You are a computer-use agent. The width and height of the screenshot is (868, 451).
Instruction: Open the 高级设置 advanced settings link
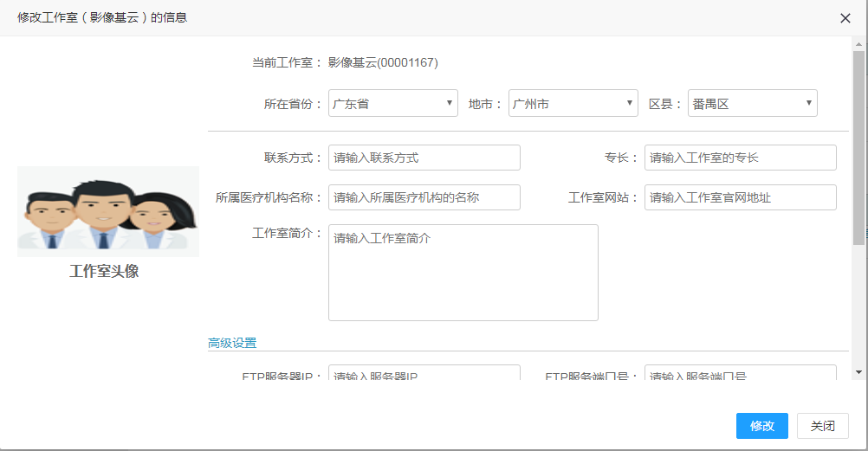pyautogui.click(x=232, y=343)
